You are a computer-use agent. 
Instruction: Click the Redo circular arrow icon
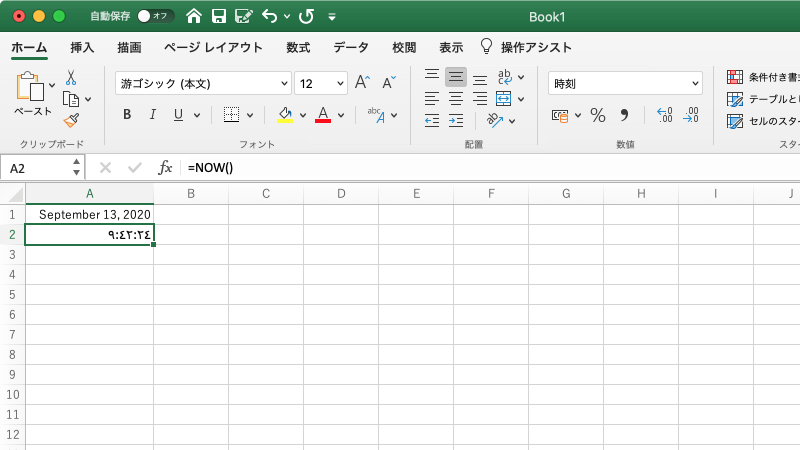tap(306, 16)
